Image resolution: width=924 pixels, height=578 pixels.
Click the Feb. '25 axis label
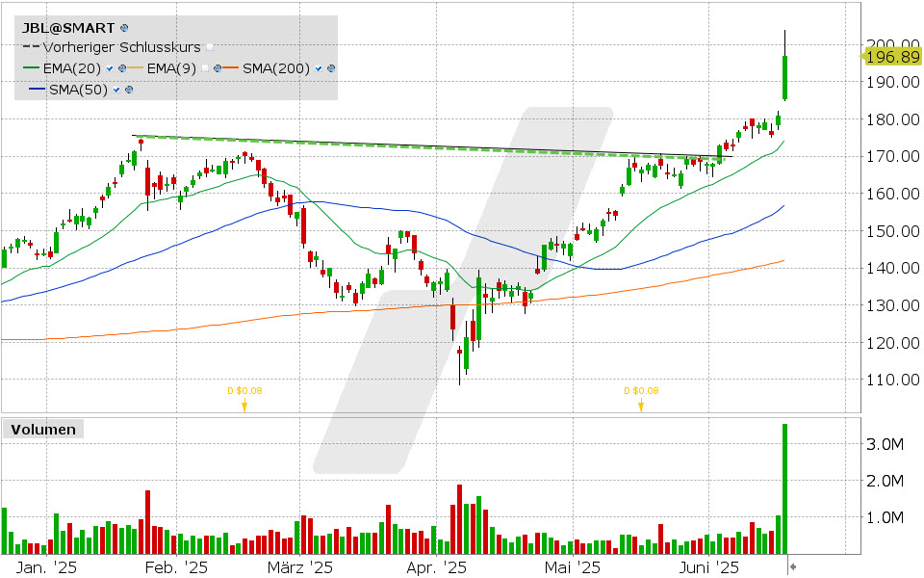click(176, 567)
